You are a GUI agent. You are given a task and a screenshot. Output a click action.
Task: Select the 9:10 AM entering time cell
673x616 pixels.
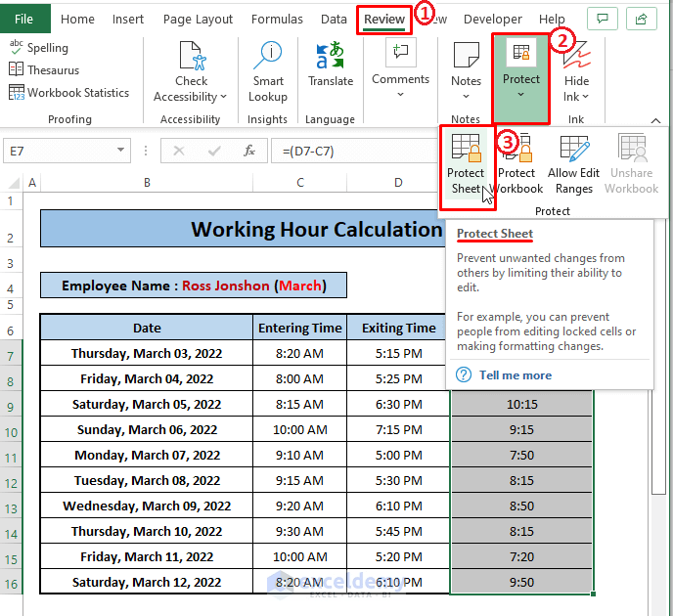pos(300,455)
